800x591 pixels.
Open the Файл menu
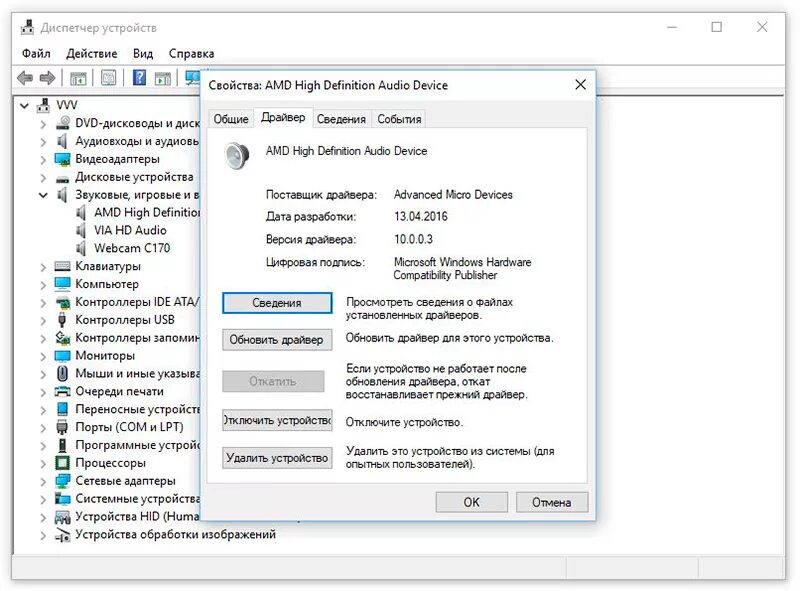click(x=36, y=54)
